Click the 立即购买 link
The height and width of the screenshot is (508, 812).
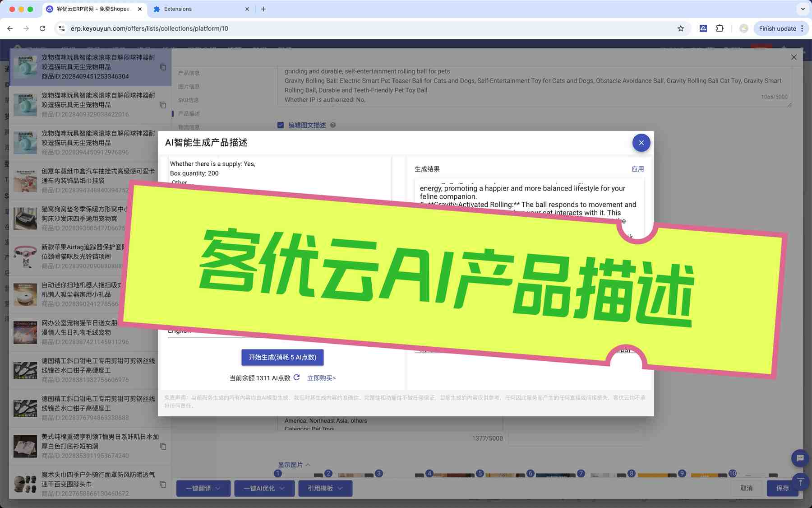(x=321, y=378)
